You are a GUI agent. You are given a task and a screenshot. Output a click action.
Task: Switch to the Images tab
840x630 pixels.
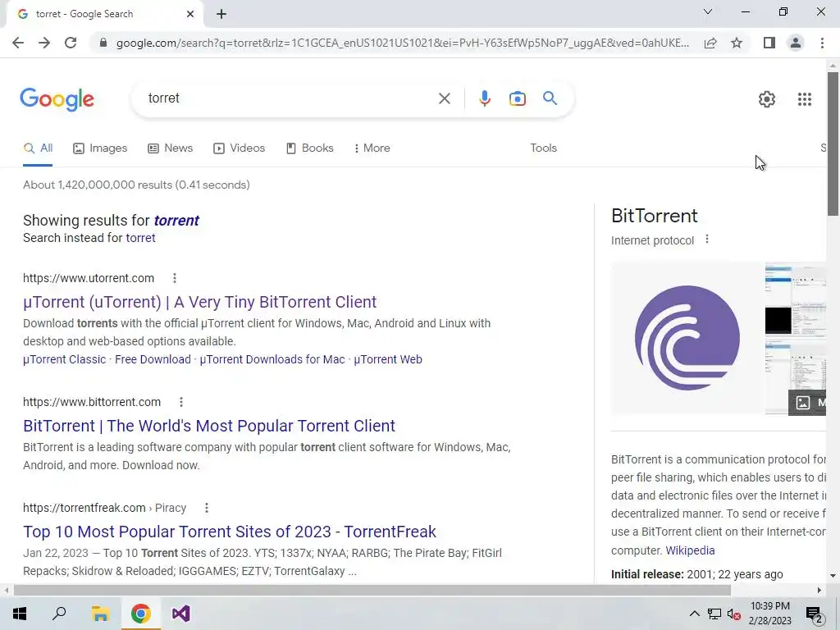100,148
